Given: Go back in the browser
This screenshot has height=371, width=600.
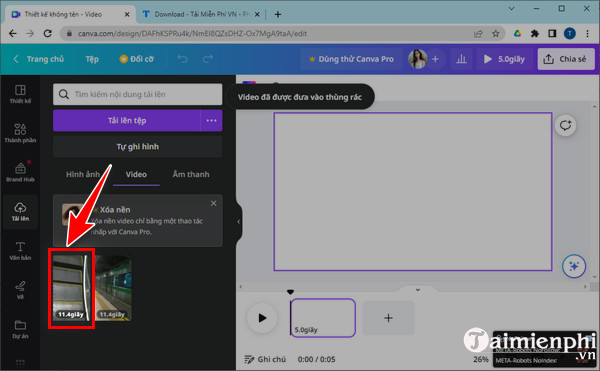Looking at the screenshot, I should click(x=13, y=34).
